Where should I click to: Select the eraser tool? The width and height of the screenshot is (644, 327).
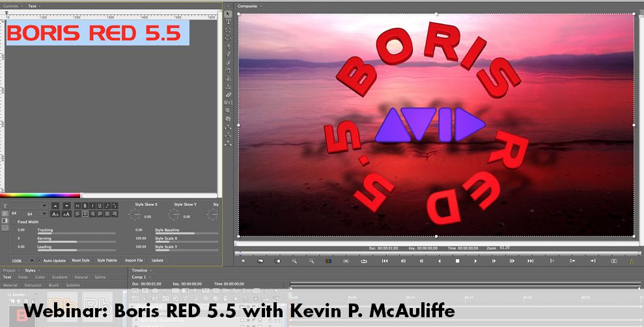(228, 94)
